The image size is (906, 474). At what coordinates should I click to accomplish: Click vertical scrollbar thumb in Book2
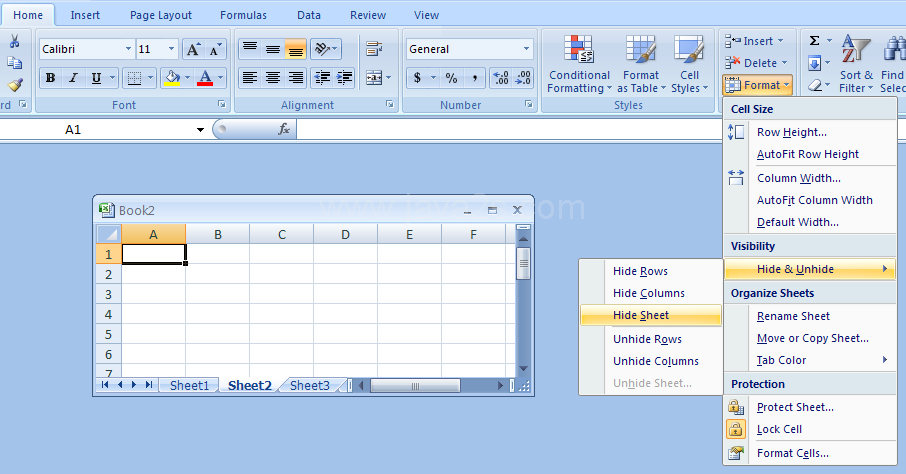[523, 263]
